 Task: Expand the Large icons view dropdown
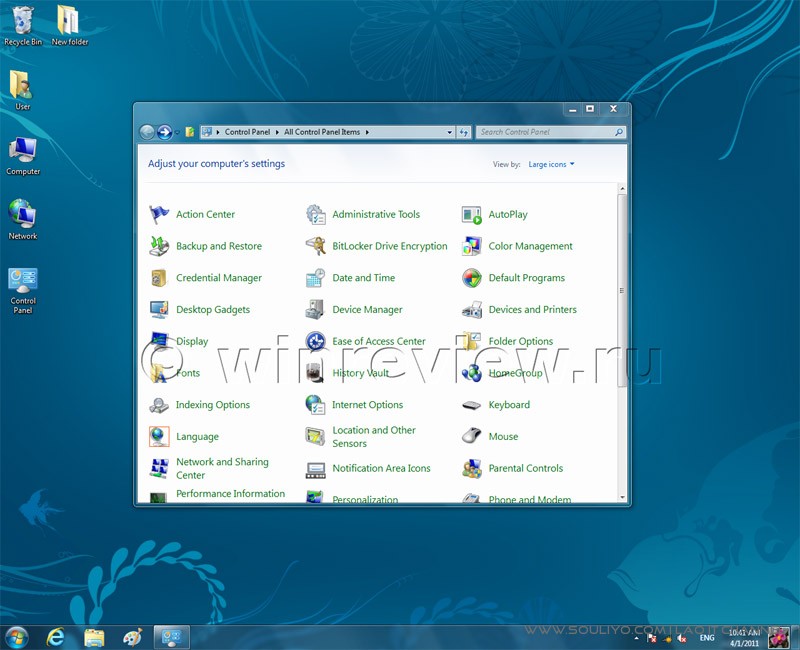coord(551,164)
